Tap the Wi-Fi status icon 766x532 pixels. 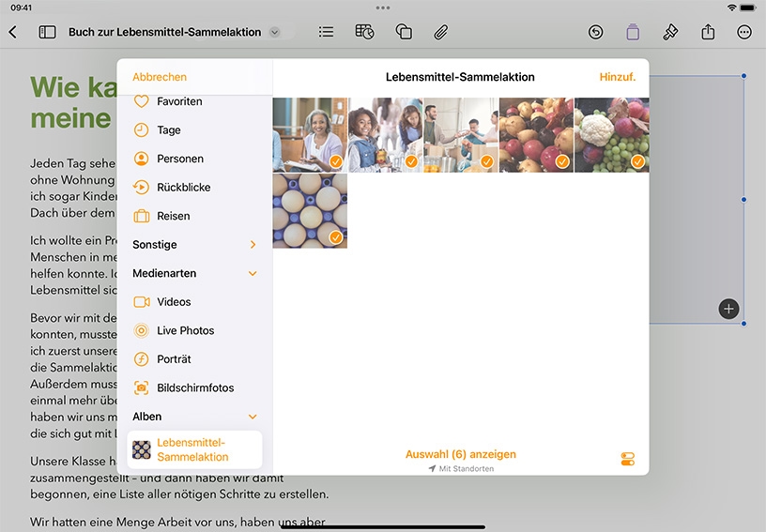[x=731, y=8]
